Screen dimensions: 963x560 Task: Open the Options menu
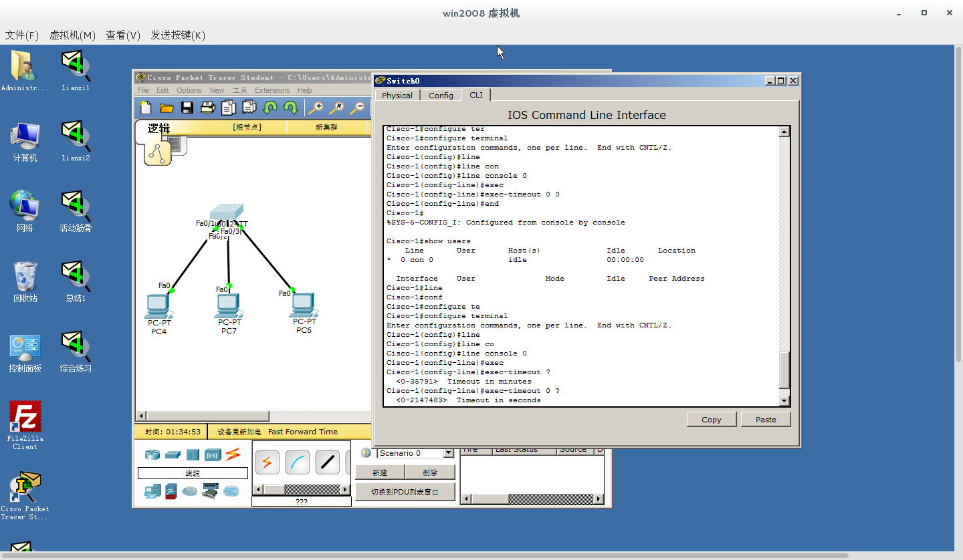tap(189, 90)
